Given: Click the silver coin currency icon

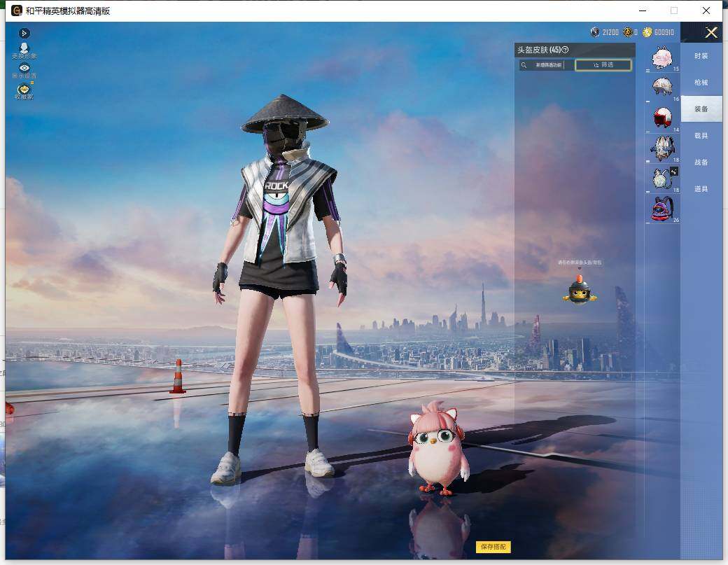Looking at the screenshot, I should point(595,32).
